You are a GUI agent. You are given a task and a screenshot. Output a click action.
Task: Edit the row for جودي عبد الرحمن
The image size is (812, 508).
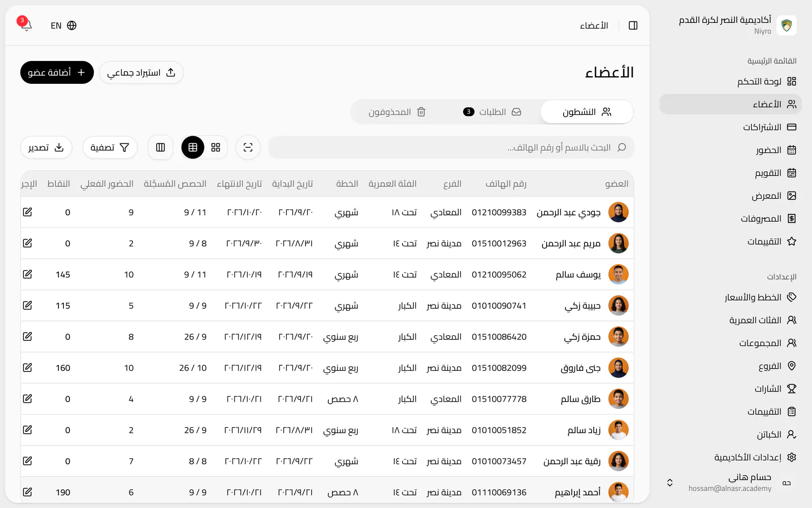pyautogui.click(x=27, y=212)
